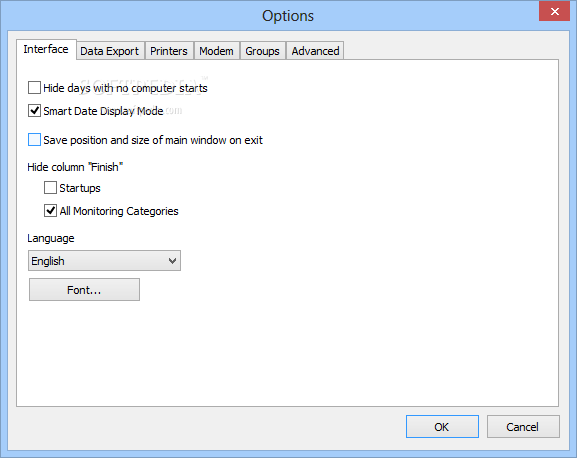The image size is (577, 458).
Task: Show the Advanced tab settings
Action: pos(315,51)
